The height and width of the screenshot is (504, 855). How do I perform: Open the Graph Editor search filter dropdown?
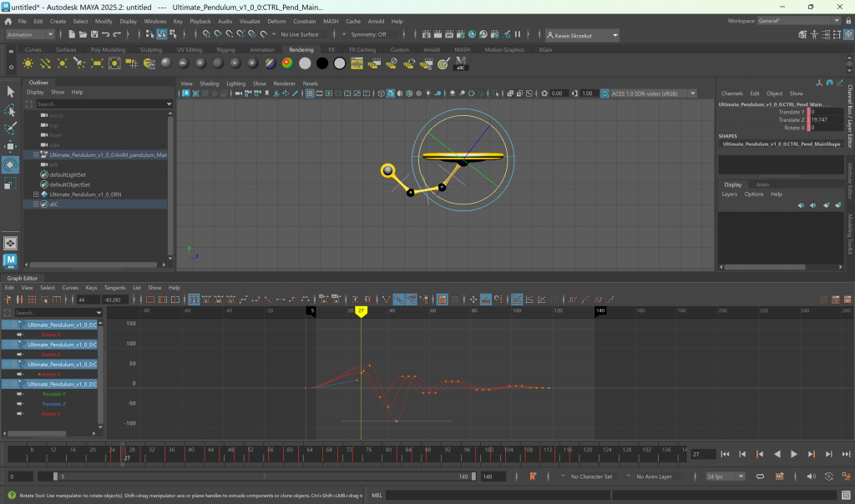(x=99, y=313)
